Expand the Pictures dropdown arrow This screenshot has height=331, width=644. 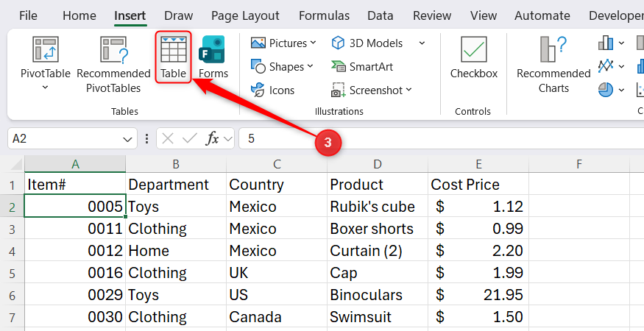click(313, 43)
